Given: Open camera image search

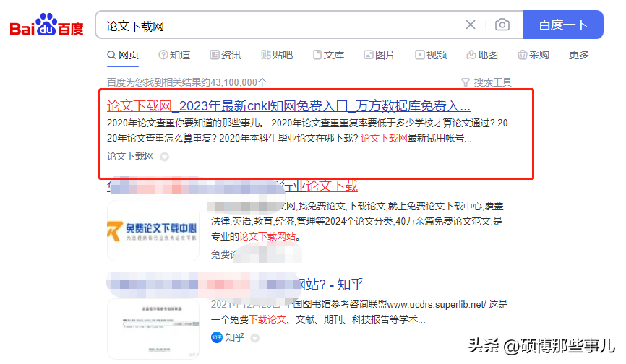Looking at the screenshot, I should 502,25.
